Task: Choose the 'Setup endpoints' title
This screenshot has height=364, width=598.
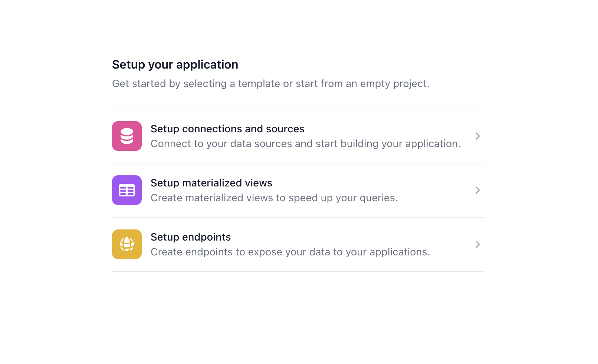Action: click(190, 237)
